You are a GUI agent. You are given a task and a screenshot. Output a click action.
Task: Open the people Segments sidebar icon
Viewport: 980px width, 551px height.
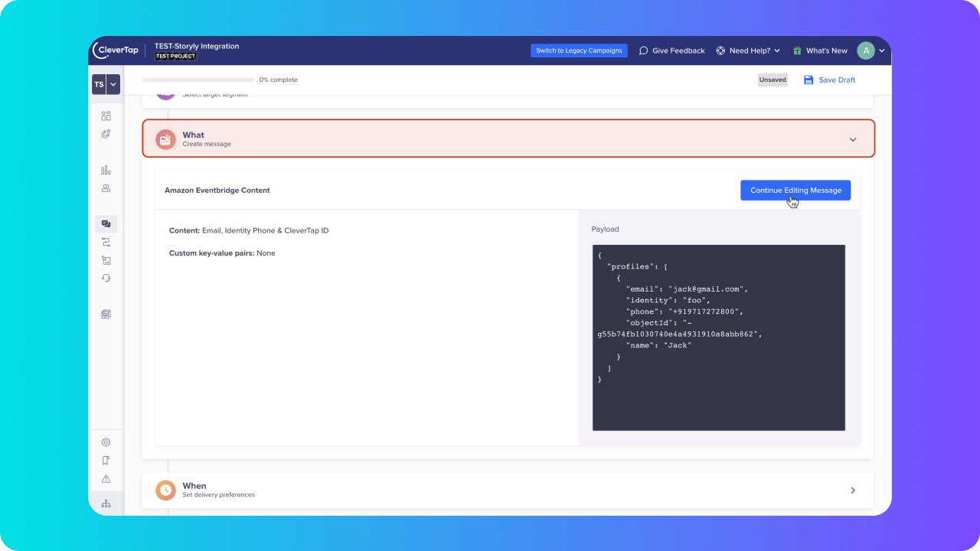coord(106,188)
